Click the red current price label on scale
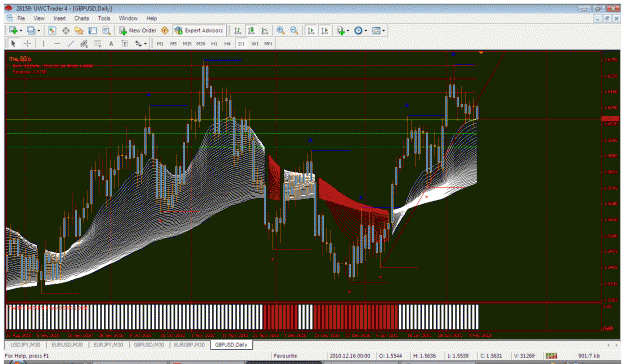Viewport: 625px width, 364px height. tap(610, 119)
